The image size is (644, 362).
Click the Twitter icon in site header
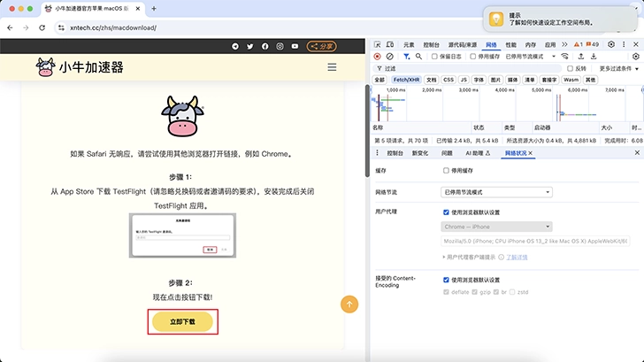tap(249, 46)
